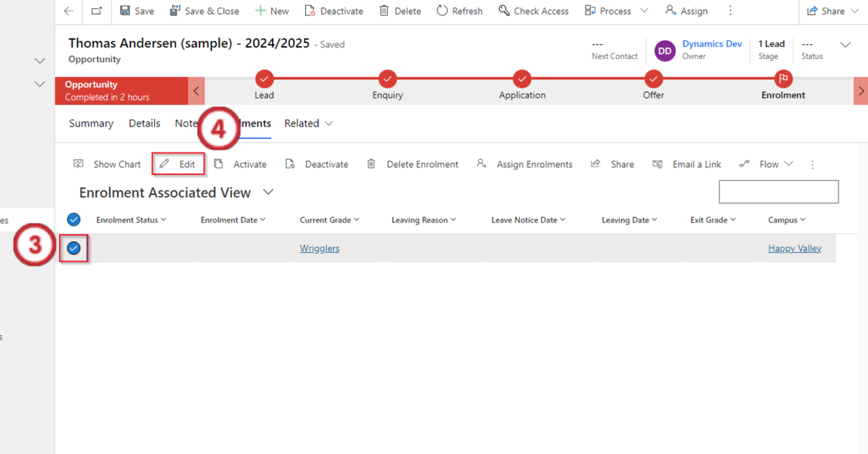Open the Process dropdown menu
The width and height of the screenshot is (868, 454).
(644, 11)
